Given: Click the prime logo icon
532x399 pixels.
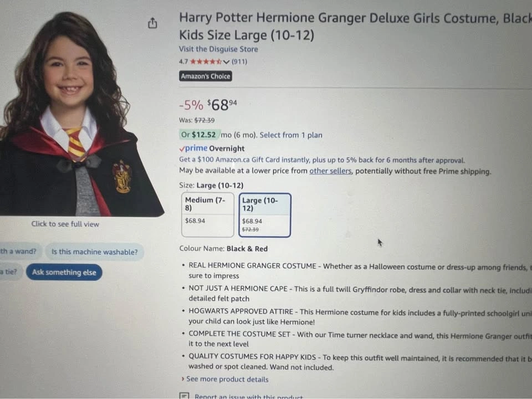Looking at the screenshot, I should tap(193, 149).
